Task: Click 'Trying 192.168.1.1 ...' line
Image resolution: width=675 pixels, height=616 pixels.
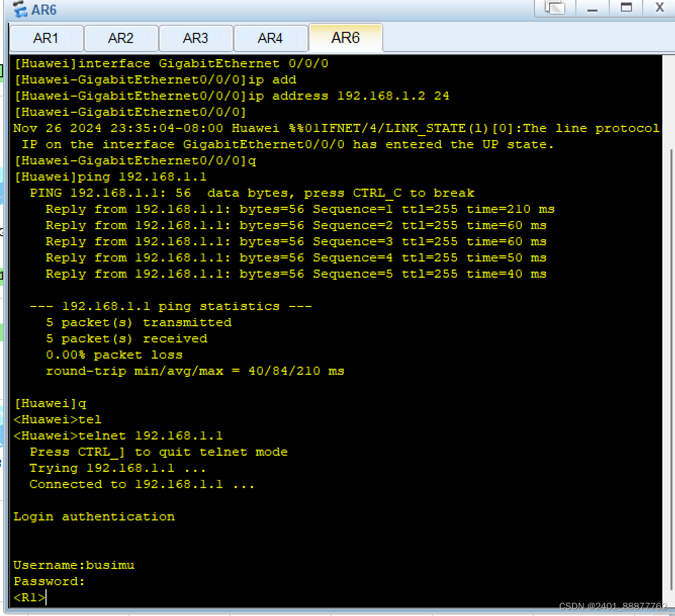Action: click(117, 468)
